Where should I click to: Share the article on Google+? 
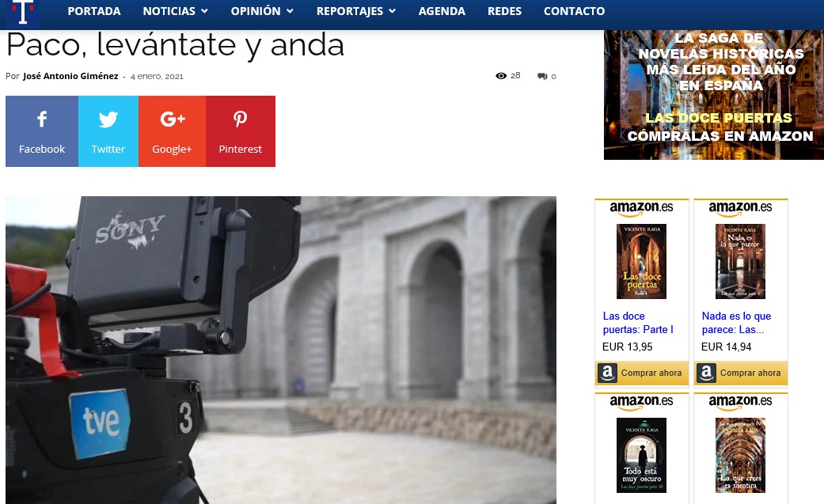coord(172,131)
